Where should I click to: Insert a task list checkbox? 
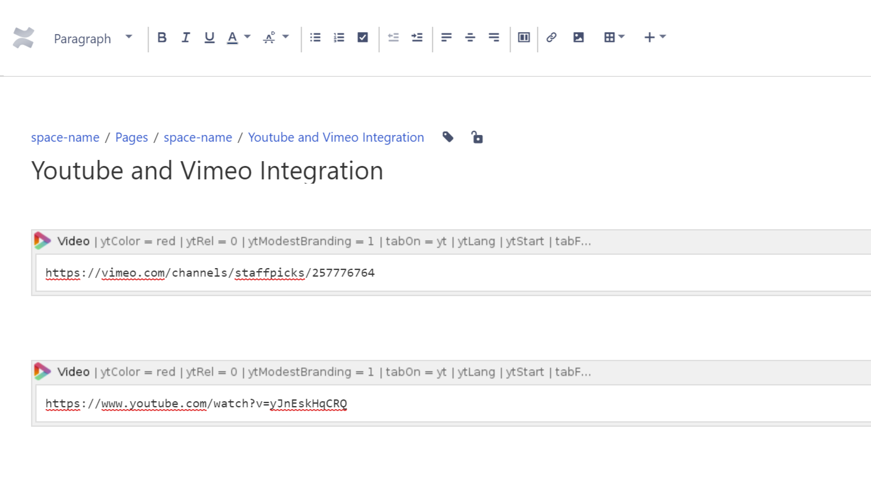click(x=363, y=38)
